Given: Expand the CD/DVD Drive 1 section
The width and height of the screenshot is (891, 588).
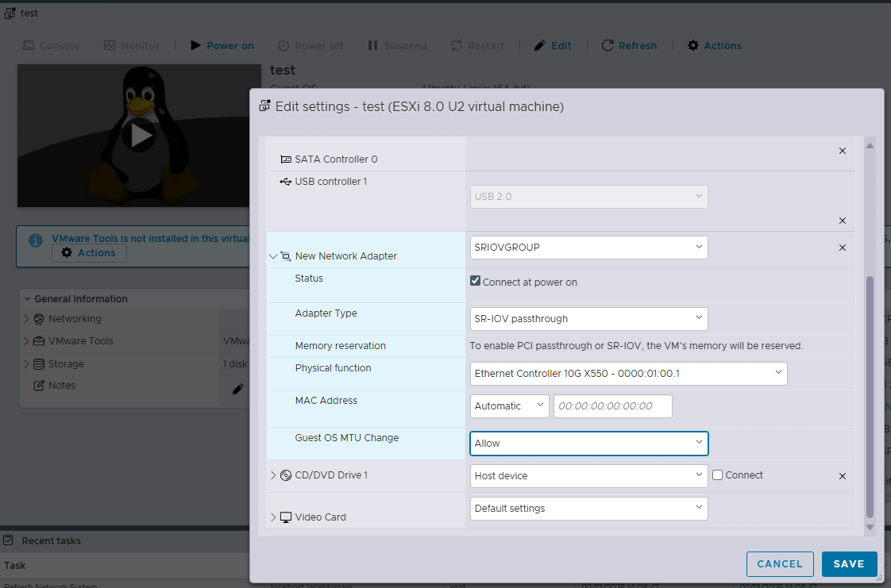Looking at the screenshot, I should 273,475.
